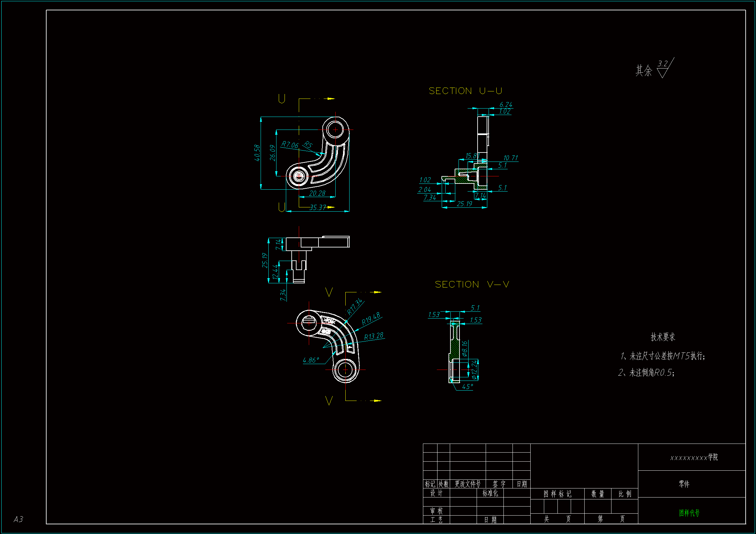
Task: Select the 4.86° angle dimension
Action: (x=311, y=360)
